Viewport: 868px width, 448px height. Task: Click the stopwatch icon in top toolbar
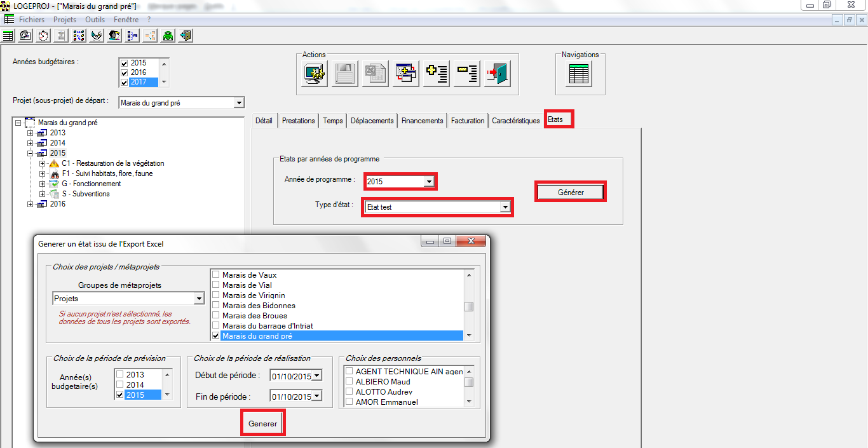[43, 36]
